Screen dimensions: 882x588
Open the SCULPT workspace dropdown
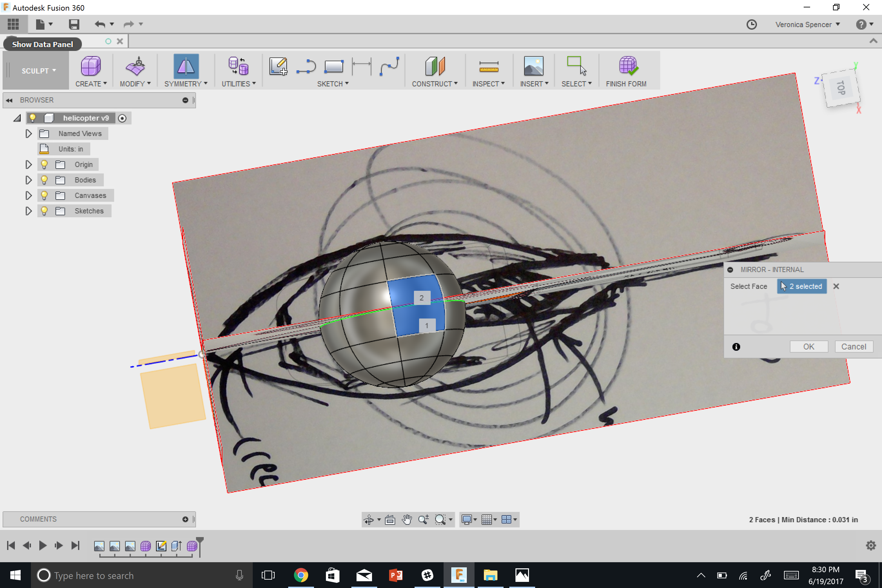coord(39,71)
